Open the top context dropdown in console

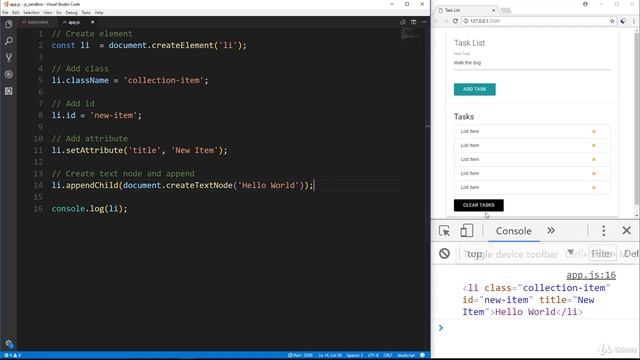pos(519,254)
